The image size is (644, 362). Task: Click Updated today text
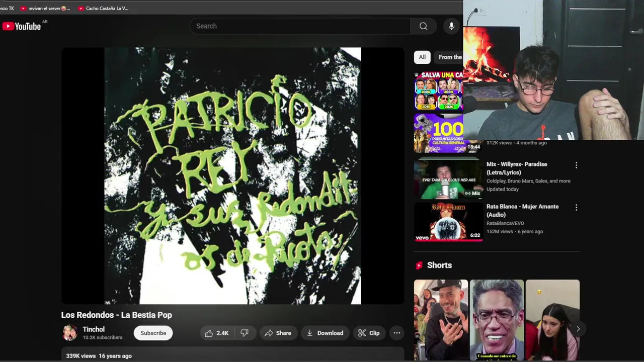click(x=503, y=190)
